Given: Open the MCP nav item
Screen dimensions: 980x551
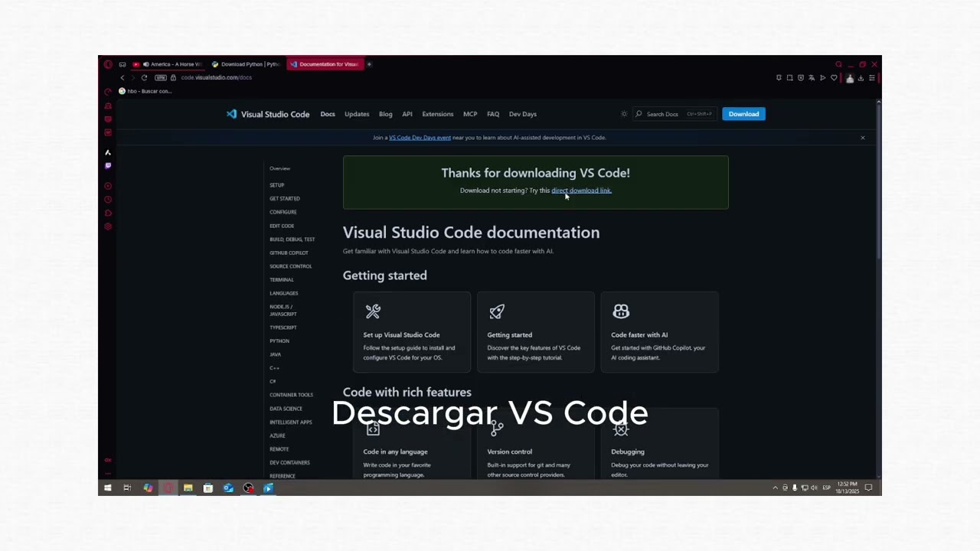Looking at the screenshot, I should (470, 114).
